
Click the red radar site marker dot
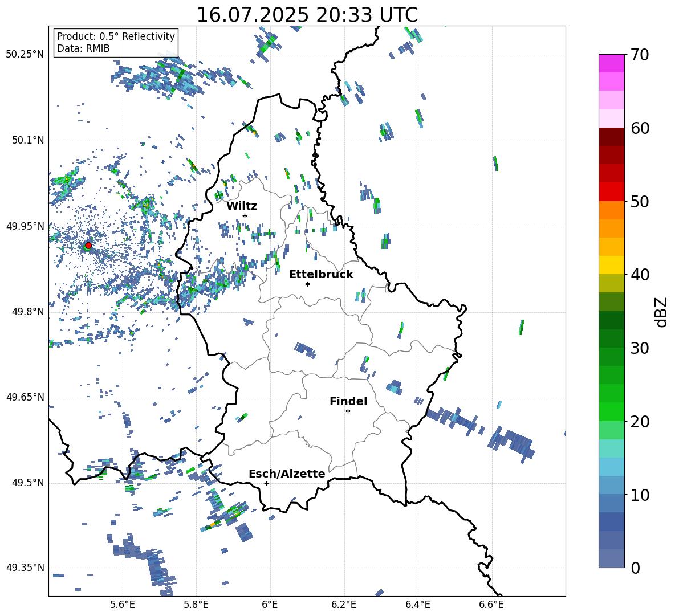[88, 245]
